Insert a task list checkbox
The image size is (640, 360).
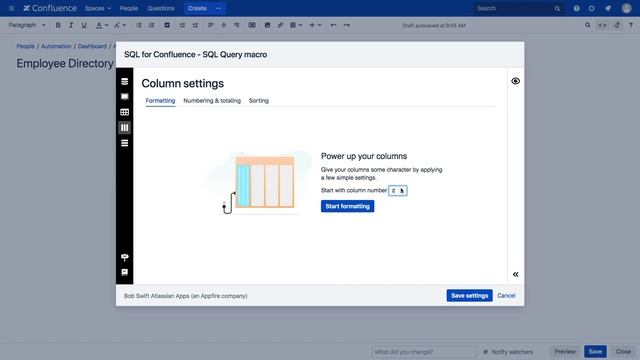pos(167,25)
